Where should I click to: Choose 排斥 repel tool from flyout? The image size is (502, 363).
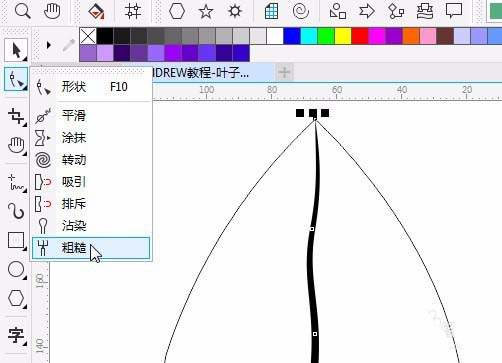pyautogui.click(x=91, y=204)
